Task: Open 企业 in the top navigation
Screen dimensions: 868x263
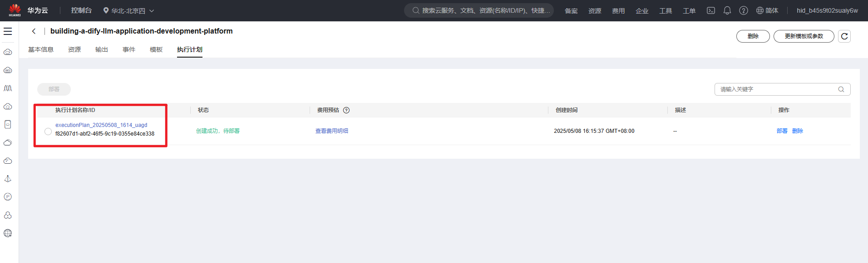Action: pos(642,11)
